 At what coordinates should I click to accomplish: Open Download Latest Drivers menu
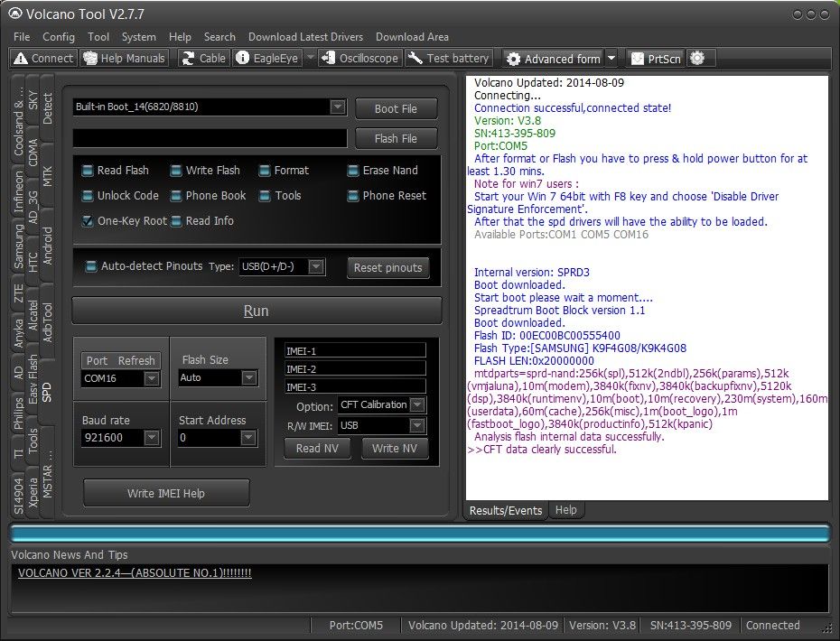(305, 37)
